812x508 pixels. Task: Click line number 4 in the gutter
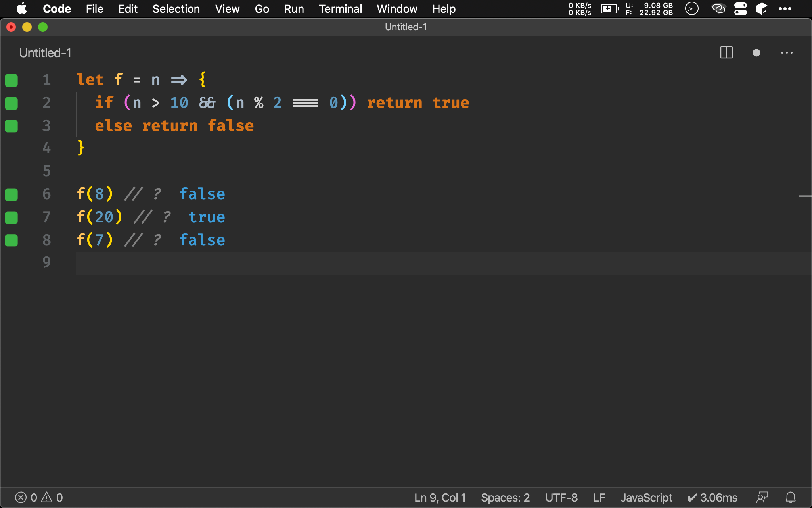[x=46, y=148]
